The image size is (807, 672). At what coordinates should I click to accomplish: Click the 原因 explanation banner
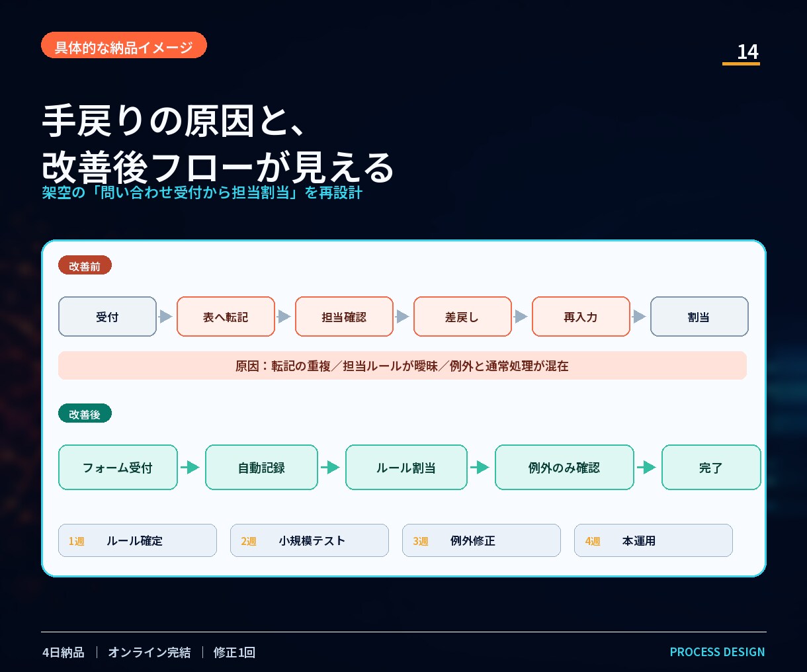tap(402, 366)
